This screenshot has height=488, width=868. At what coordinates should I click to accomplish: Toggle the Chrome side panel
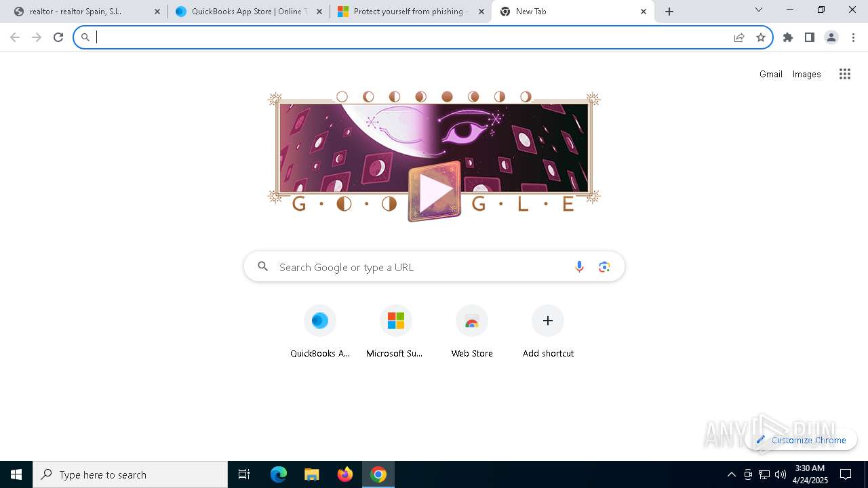tap(810, 37)
